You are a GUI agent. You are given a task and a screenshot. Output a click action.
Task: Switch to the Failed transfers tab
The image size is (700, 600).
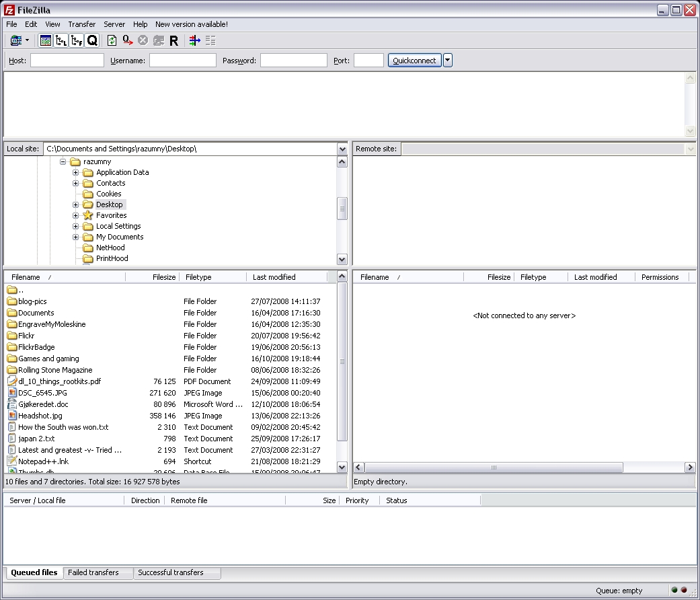point(98,572)
